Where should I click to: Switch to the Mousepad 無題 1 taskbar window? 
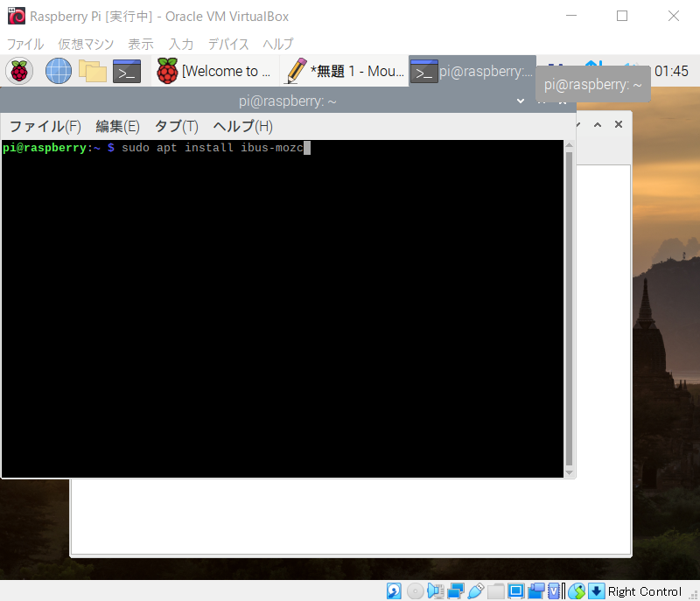coord(345,71)
